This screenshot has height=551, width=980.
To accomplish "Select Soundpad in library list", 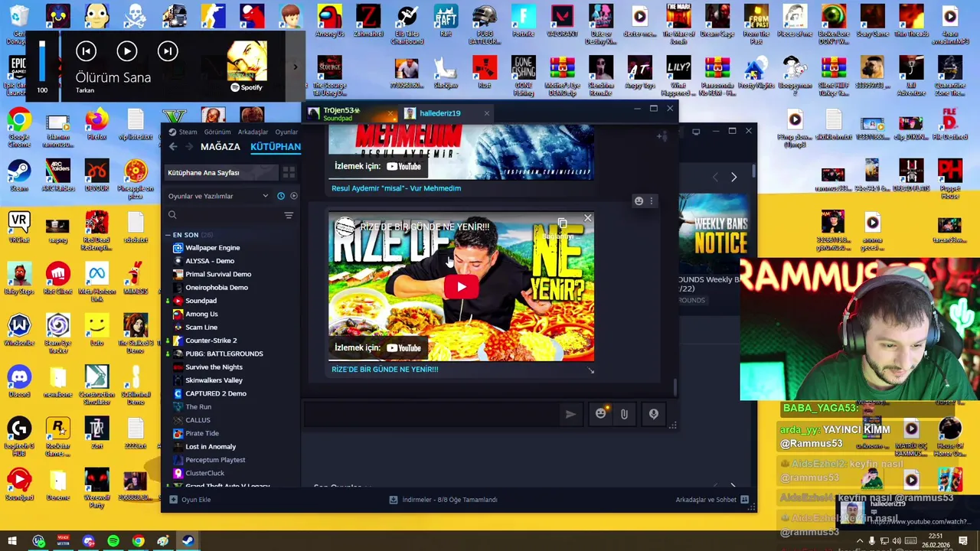I will click(x=201, y=301).
